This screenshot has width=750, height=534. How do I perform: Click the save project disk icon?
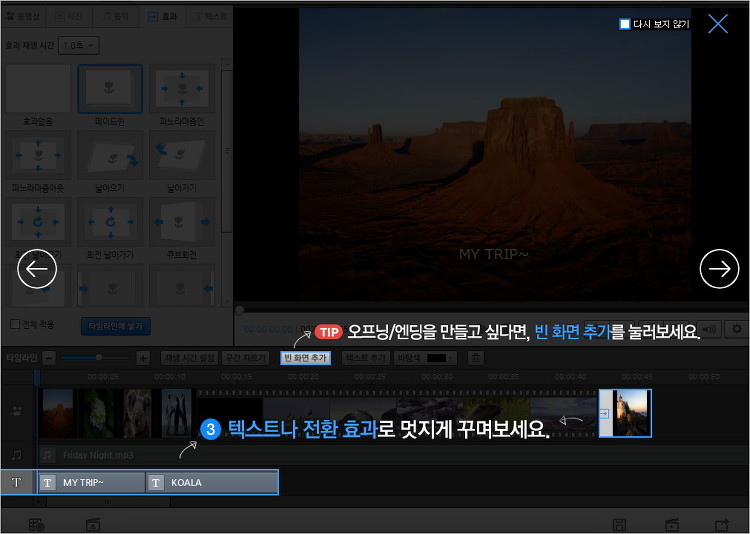click(619, 524)
